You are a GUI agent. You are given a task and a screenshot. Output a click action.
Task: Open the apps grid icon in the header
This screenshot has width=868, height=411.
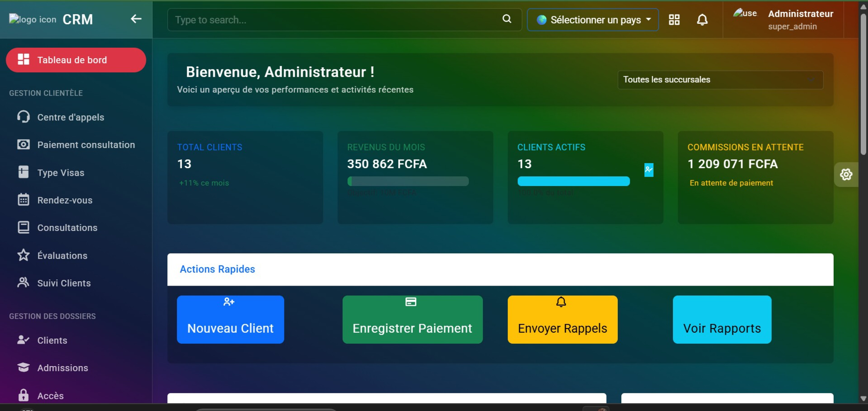coord(674,20)
